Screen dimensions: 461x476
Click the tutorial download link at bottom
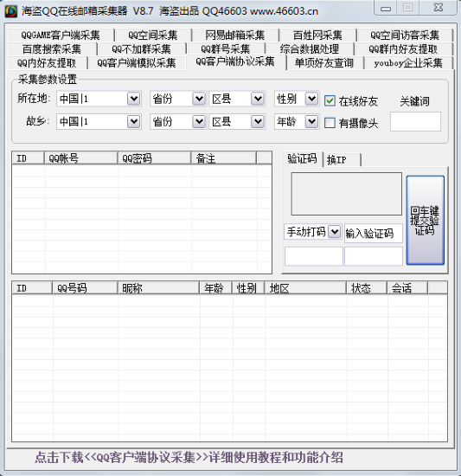189,458
